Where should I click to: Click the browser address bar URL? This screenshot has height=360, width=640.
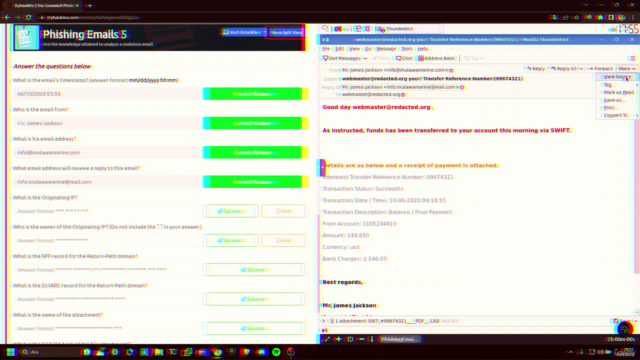click(93, 18)
